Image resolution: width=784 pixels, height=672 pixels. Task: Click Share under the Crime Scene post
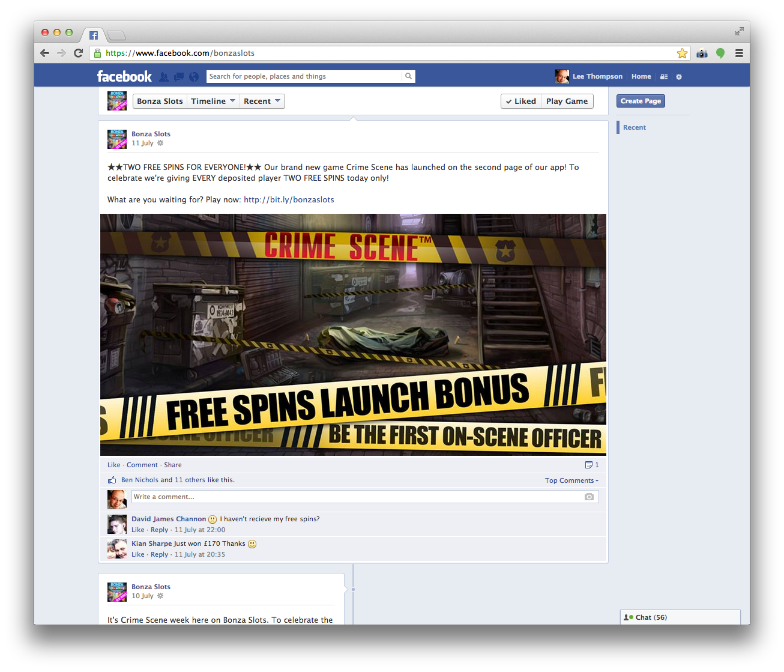pyautogui.click(x=173, y=465)
